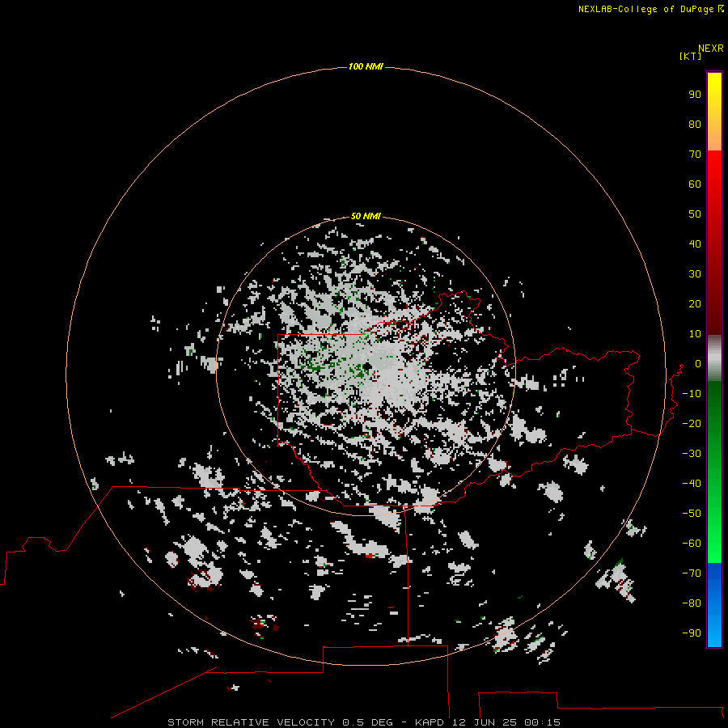Viewport: 728px width, 728px height.
Task: Click the 100 NMI range ring label
Action: [366, 67]
